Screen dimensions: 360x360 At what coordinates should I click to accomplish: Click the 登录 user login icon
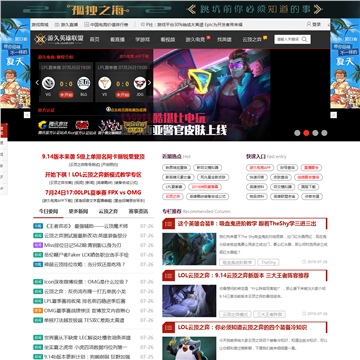click(x=314, y=24)
